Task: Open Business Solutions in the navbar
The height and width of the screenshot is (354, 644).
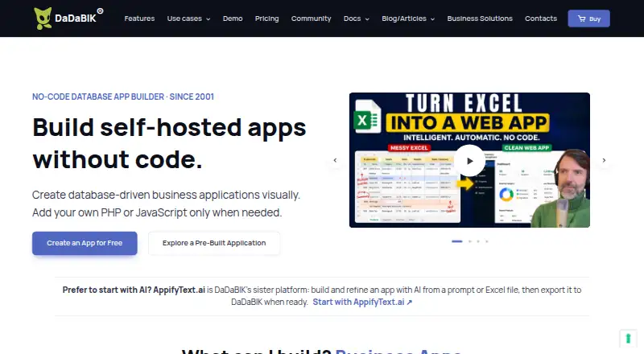Action: click(x=480, y=19)
